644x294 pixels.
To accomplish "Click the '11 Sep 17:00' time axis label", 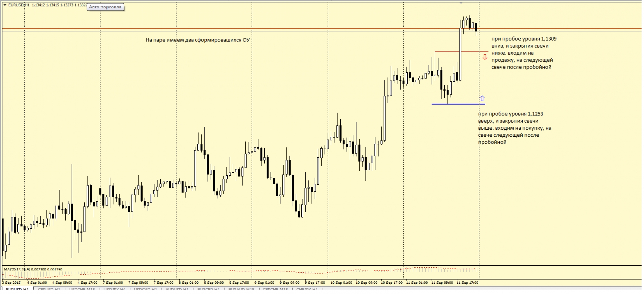I will point(467,283).
